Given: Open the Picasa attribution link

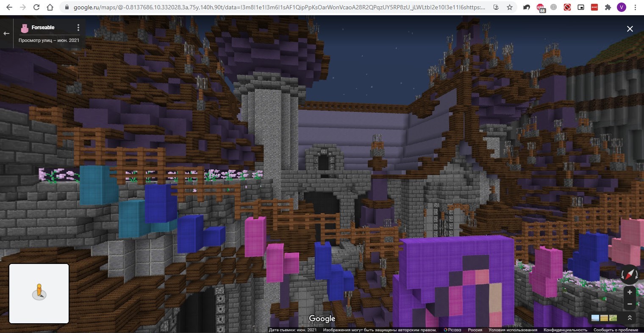Looking at the screenshot, I should coord(452,330).
